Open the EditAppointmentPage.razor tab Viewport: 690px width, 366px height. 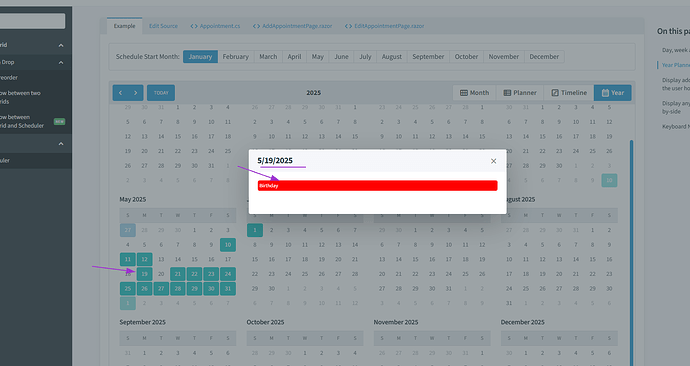[385, 26]
